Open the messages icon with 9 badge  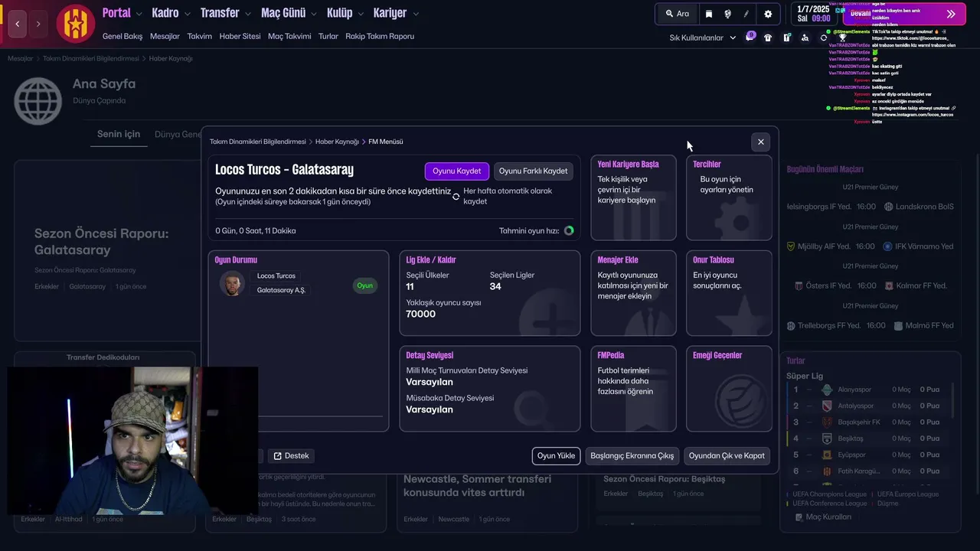(x=750, y=37)
